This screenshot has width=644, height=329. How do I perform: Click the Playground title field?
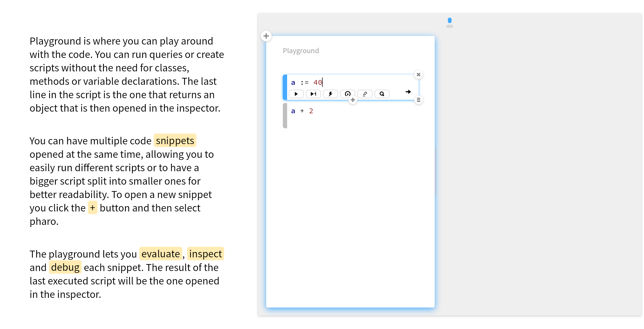click(301, 51)
